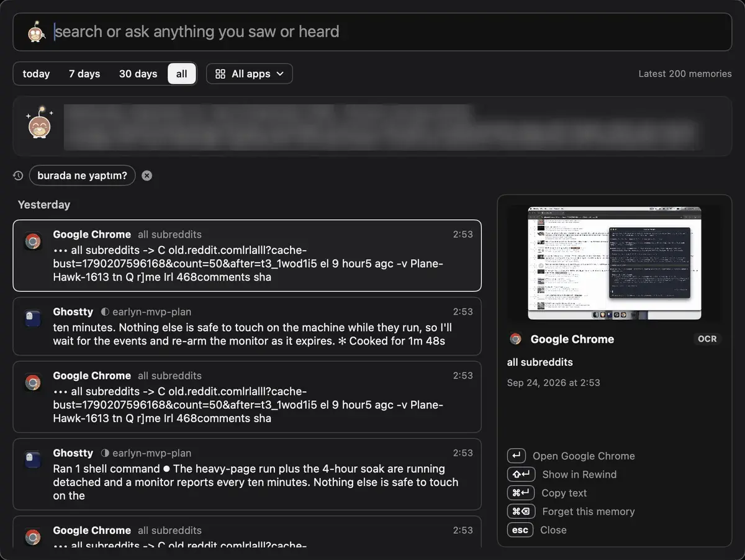This screenshot has width=745, height=560.
Task: Click the esc key icon for Close
Action: pyautogui.click(x=520, y=530)
